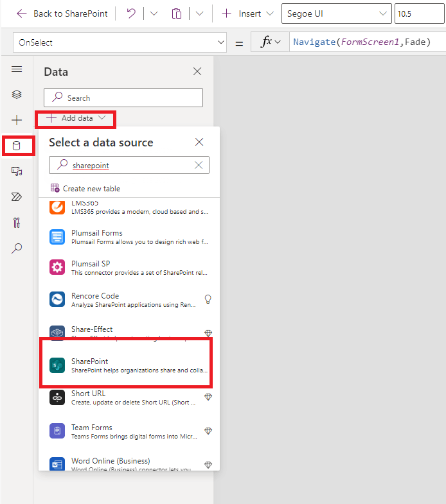The height and width of the screenshot is (504, 446).
Task: Select the LMS365 connector
Action: [x=129, y=207]
